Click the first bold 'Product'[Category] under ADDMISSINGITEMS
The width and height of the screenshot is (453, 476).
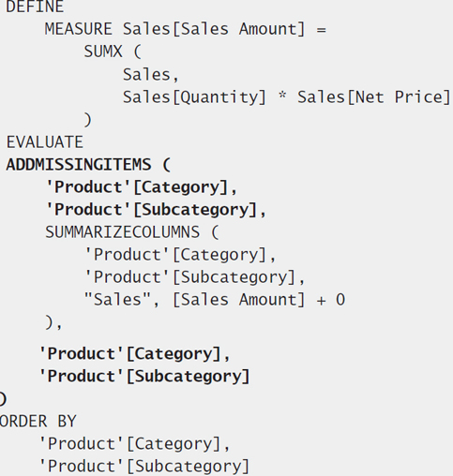142,187
